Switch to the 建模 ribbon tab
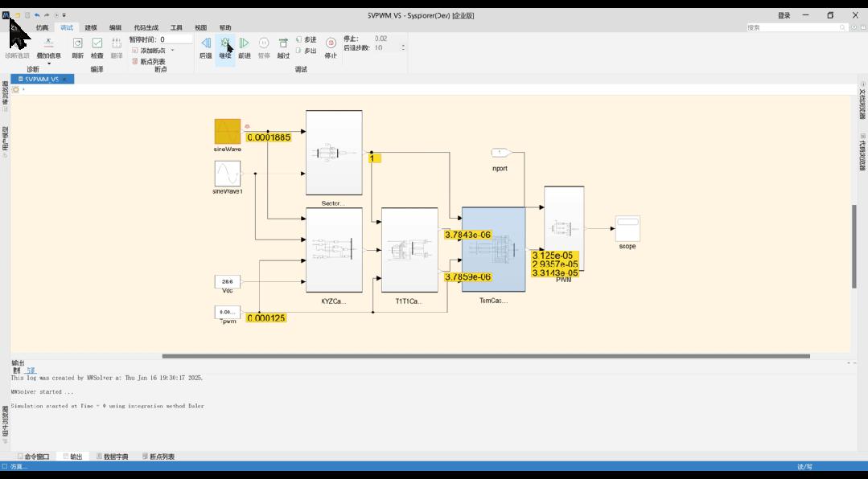The image size is (868, 479). tap(91, 27)
